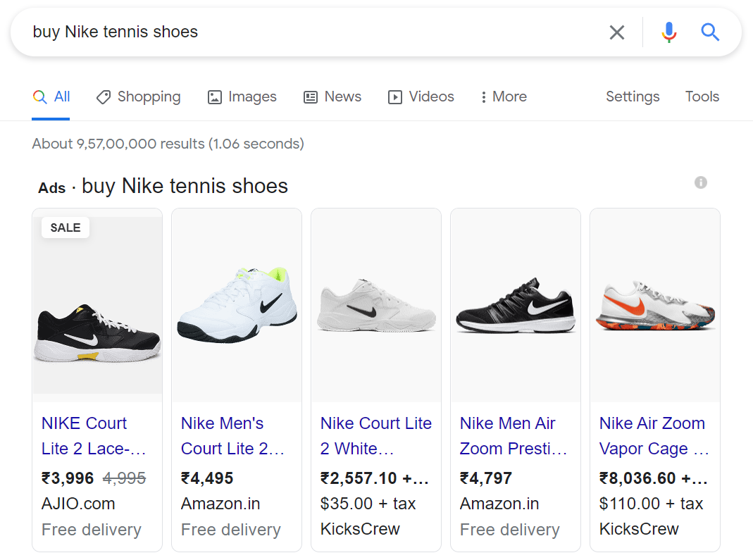Click the Videos play icon
The width and height of the screenshot is (753, 560).
click(x=395, y=97)
